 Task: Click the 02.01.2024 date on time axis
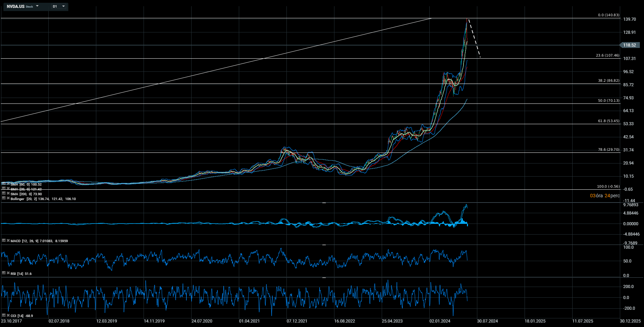(x=440, y=321)
